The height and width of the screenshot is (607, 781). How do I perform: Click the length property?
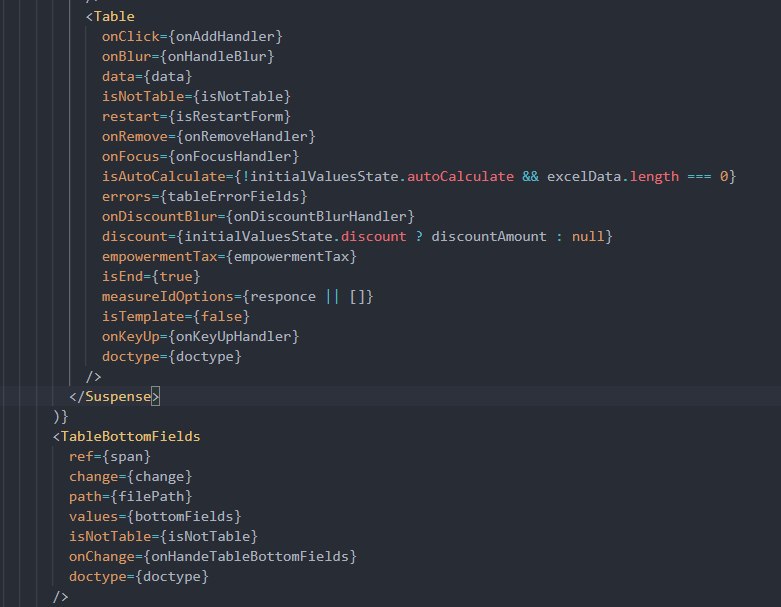click(654, 176)
